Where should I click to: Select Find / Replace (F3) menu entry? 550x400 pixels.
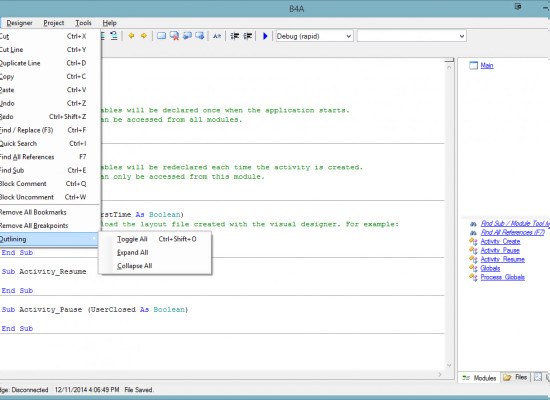(x=49, y=130)
